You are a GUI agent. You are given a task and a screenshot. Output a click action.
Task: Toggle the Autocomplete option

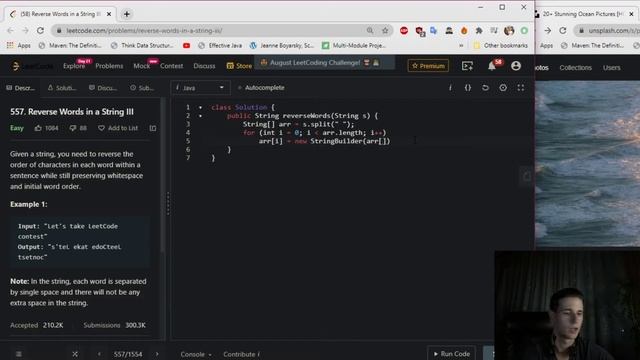click(x=261, y=88)
